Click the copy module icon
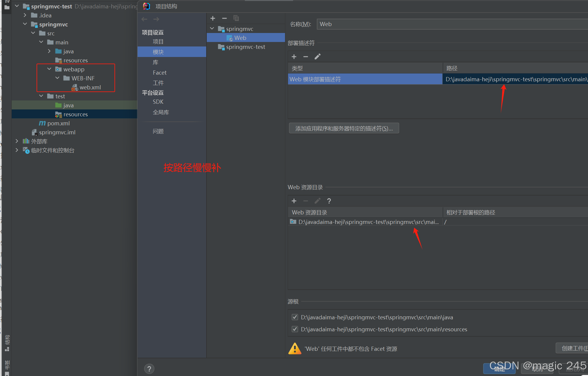 tap(236, 18)
